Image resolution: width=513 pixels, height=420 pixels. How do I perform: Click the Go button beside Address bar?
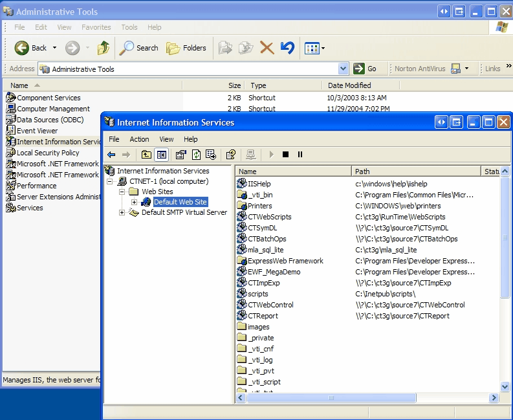point(366,69)
